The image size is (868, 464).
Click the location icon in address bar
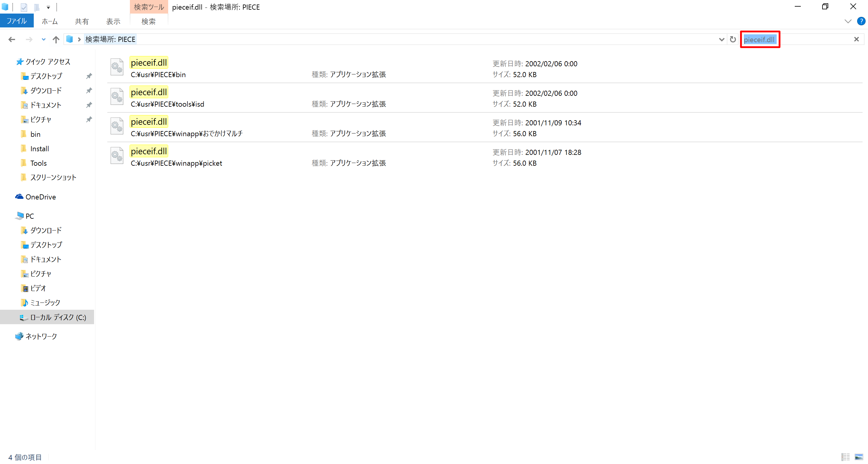pyautogui.click(x=69, y=39)
